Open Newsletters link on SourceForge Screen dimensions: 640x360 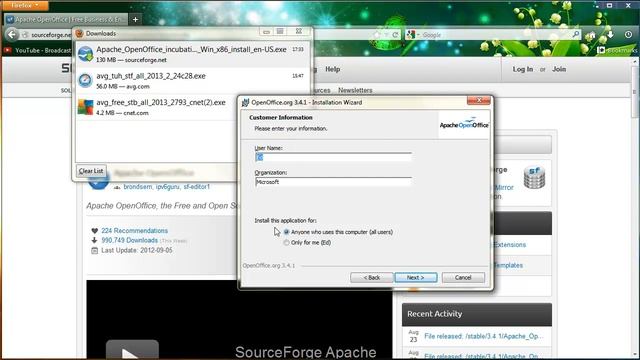click(x=355, y=90)
